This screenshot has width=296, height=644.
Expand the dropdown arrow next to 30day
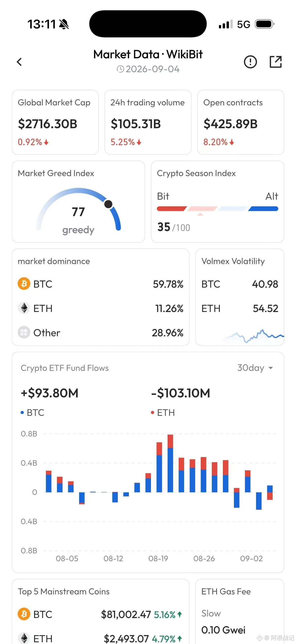(270, 368)
